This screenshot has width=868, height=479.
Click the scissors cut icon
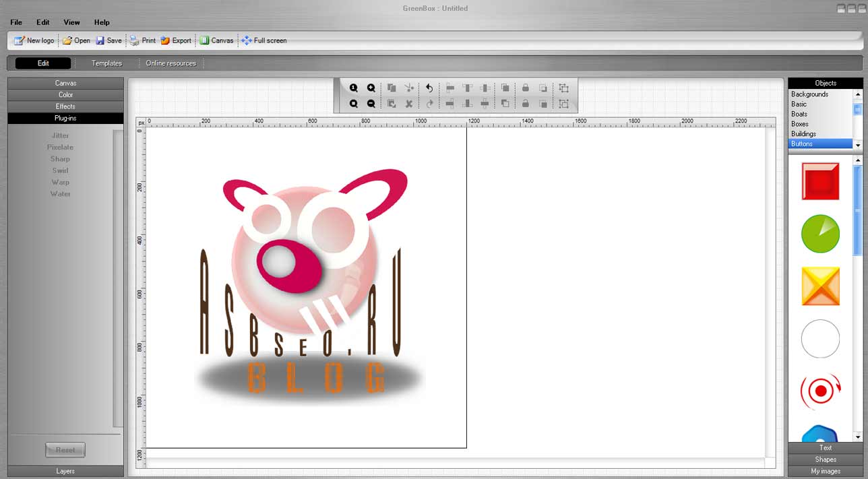409,88
